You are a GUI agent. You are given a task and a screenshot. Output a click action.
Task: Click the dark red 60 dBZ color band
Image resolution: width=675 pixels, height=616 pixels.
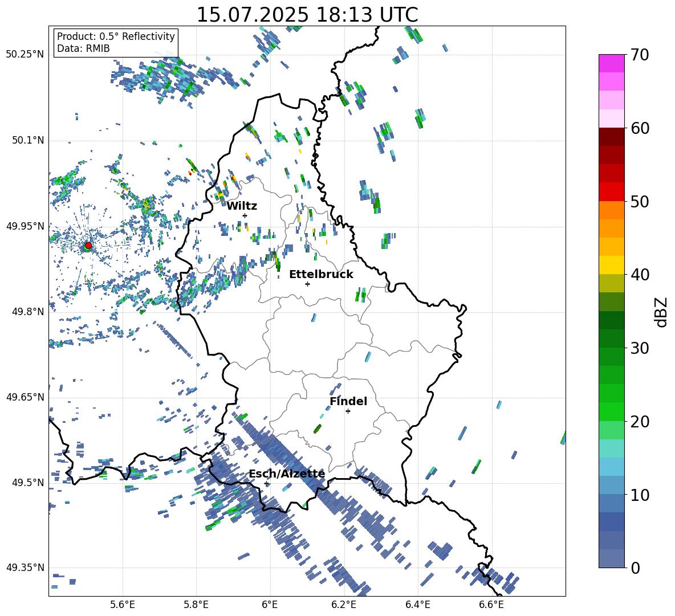(611, 136)
